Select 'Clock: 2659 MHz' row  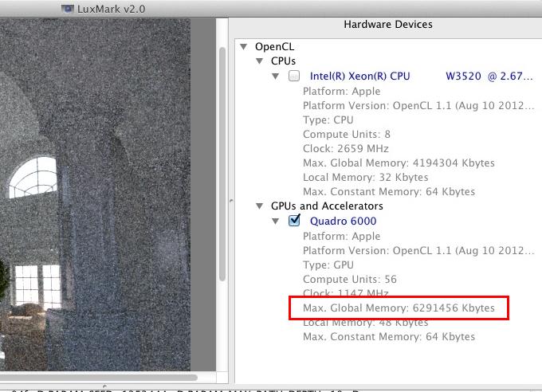(x=346, y=149)
